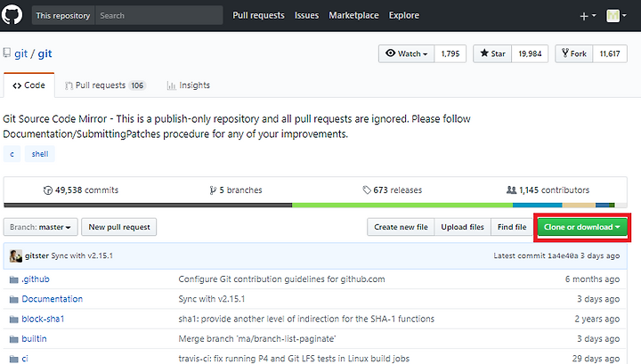Open the Documentation folder

(x=53, y=299)
